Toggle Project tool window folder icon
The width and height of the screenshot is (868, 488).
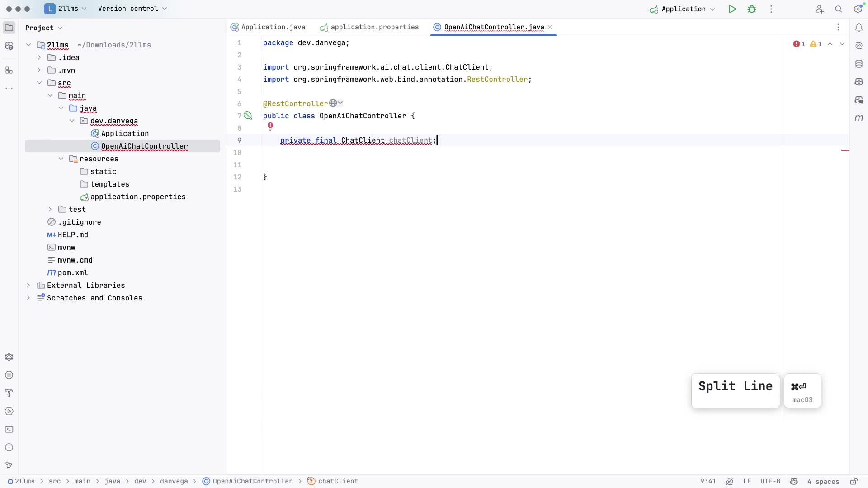click(9, 28)
